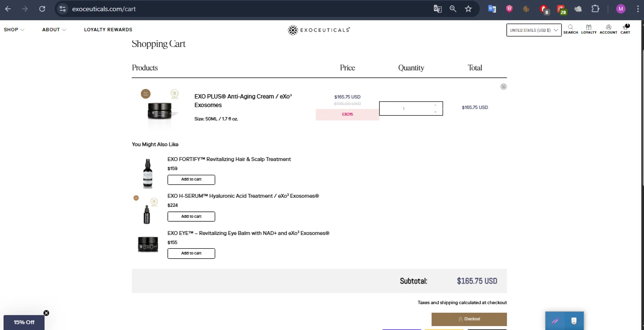644x330 pixels.
Task: Click the quantity input field
Action: point(411,108)
